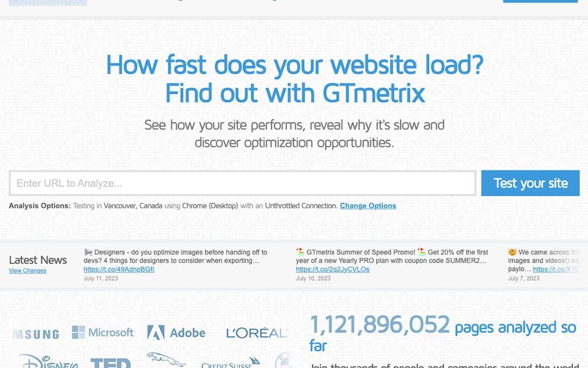
Task: Click the L'Oréal logo
Action: pos(257,333)
